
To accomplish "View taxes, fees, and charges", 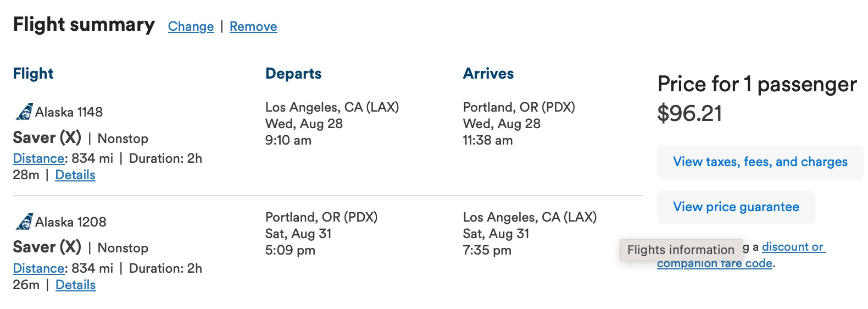I will [760, 162].
